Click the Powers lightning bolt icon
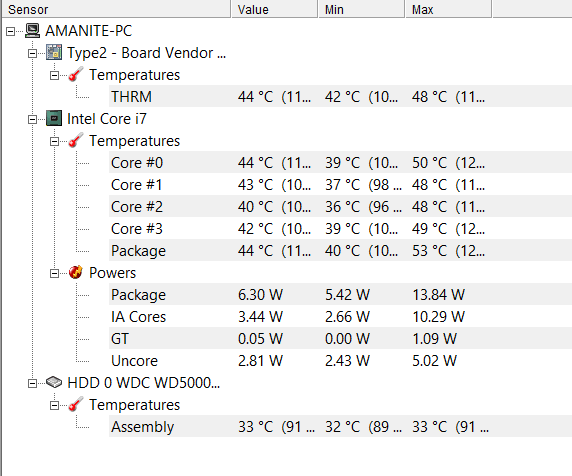 (x=76, y=272)
